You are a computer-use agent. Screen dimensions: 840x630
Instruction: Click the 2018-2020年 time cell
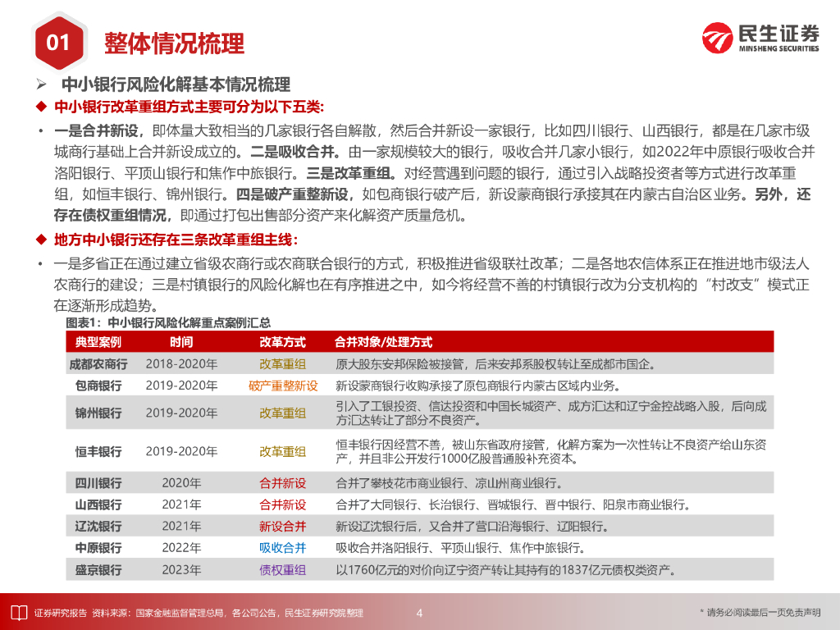click(x=181, y=364)
